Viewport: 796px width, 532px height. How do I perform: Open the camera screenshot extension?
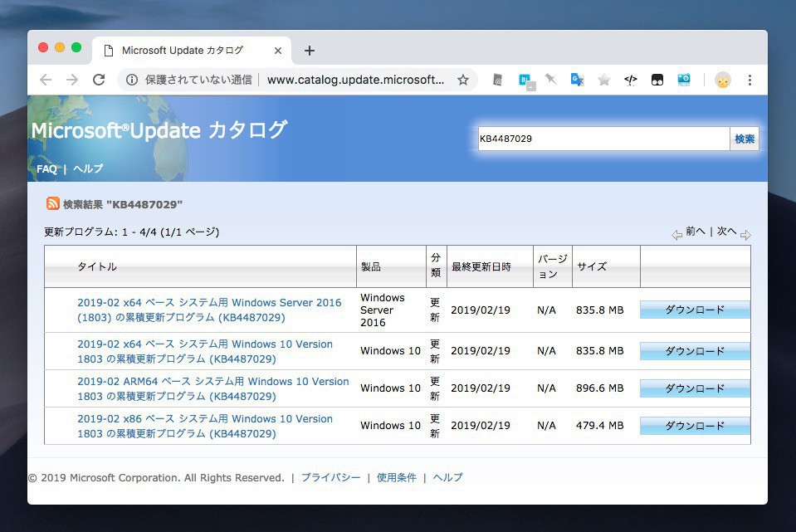tap(684, 80)
